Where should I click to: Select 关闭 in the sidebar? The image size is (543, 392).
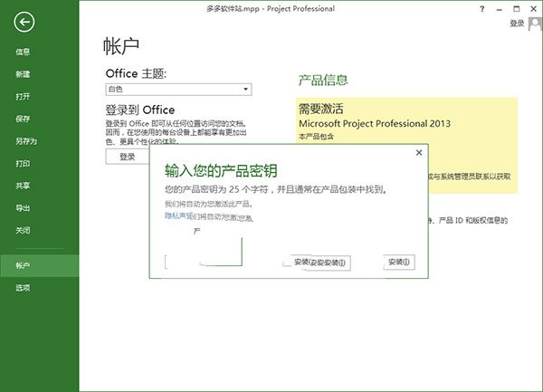click(23, 230)
